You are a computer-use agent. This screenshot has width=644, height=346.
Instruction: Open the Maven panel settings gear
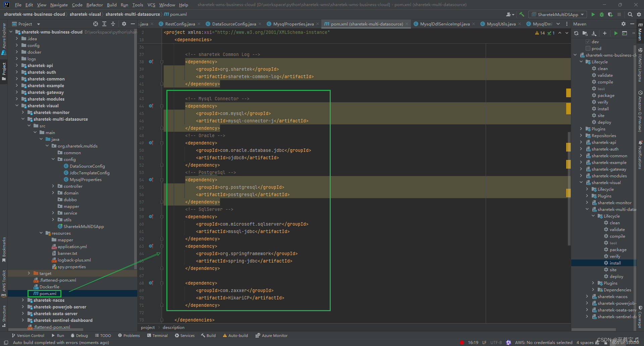coord(624,24)
